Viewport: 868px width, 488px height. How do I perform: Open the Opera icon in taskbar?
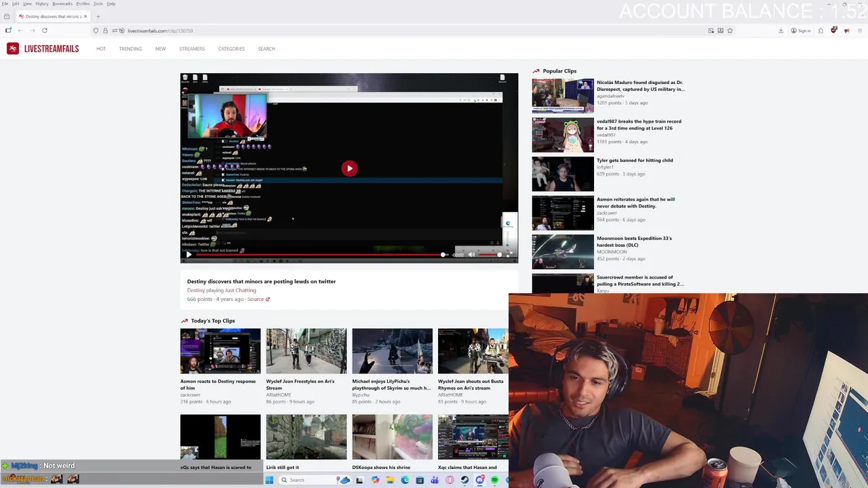(450, 480)
